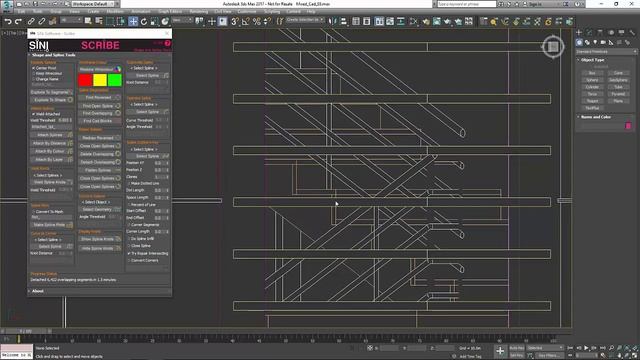The width and height of the screenshot is (640, 360).
Task: Toggle the 3D Snaps icon
Action: tap(235, 21)
